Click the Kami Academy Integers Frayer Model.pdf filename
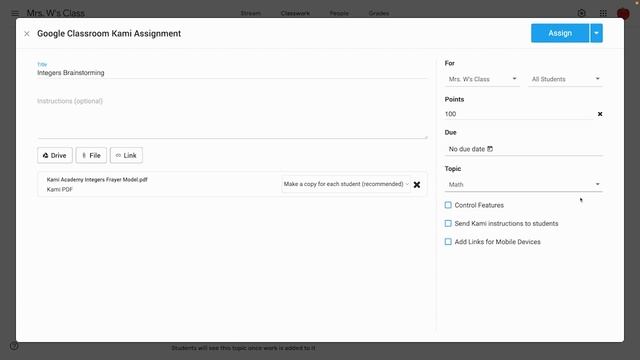Screen dimensions: 640x360 click(97, 180)
